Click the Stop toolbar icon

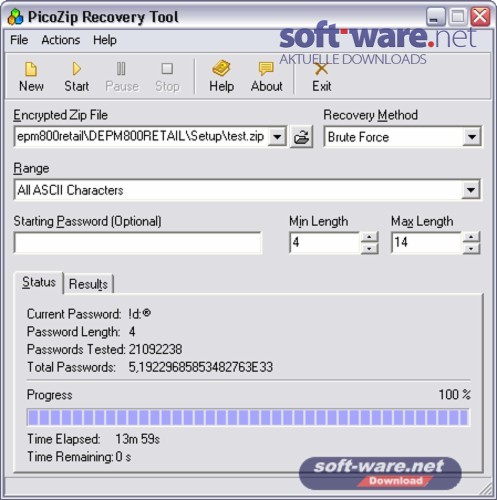click(167, 69)
